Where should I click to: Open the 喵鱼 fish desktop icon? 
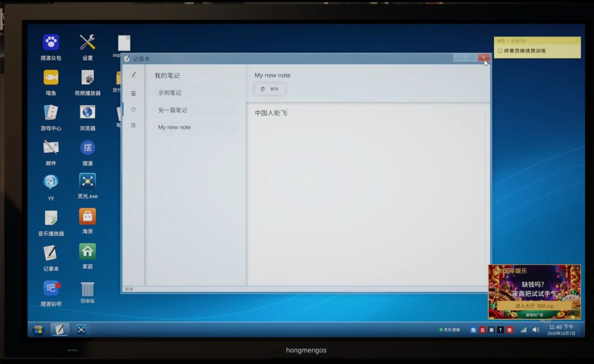point(51,82)
